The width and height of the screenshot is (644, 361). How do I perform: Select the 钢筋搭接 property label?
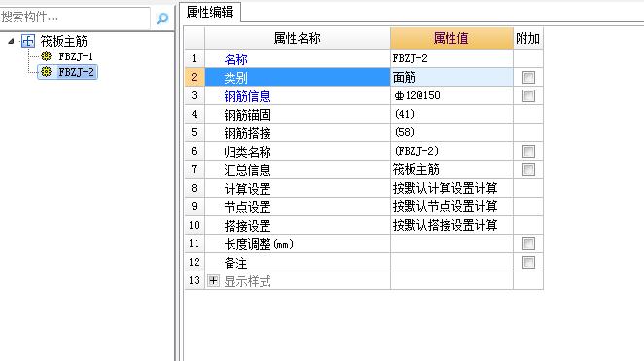[x=247, y=133]
